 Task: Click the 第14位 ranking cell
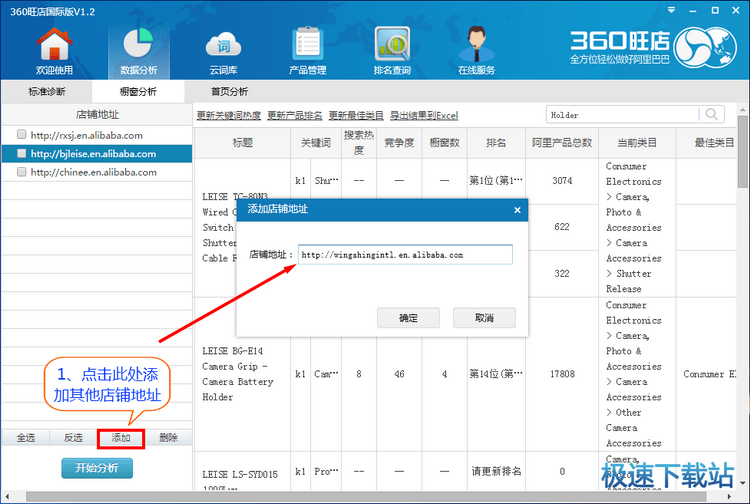[x=496, y=374]
